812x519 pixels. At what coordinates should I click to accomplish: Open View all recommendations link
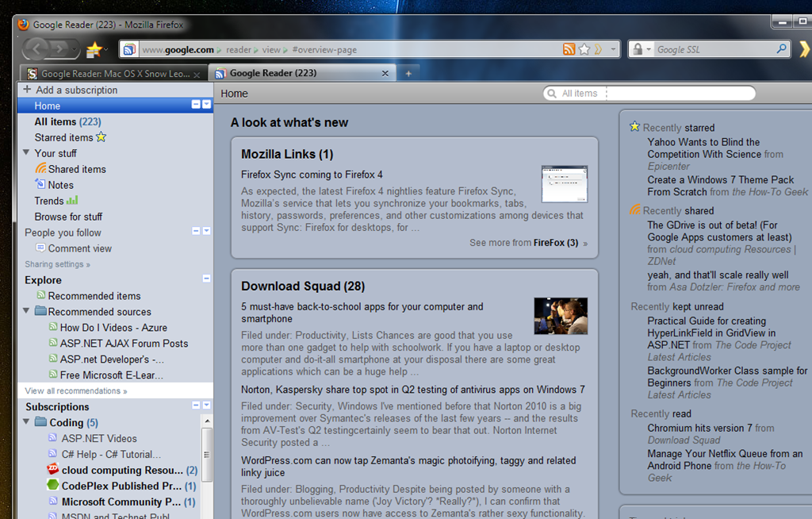75,391
